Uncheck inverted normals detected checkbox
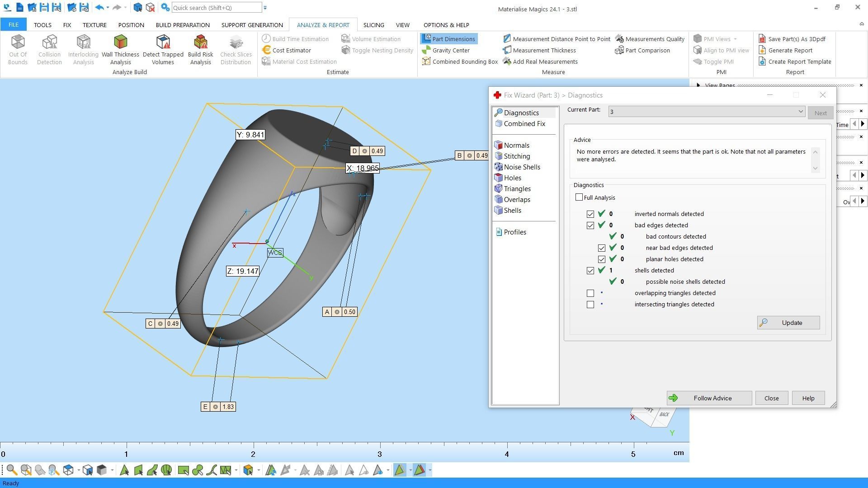Image resolution: width=868 pixels, height=488 pixels. click(x=590, y=214)
